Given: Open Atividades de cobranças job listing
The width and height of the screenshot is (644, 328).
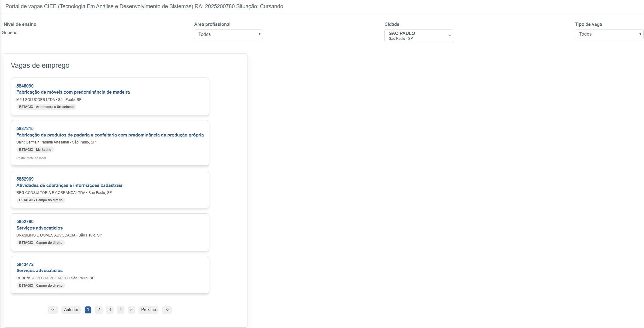Looking at the screenshot, I should tap(69, 185).
